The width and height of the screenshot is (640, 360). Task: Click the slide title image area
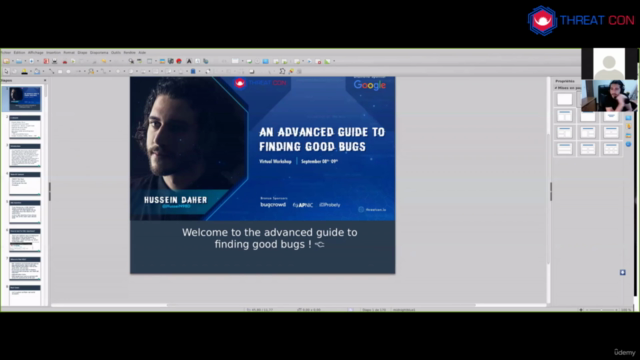click(x=262, y=149)
